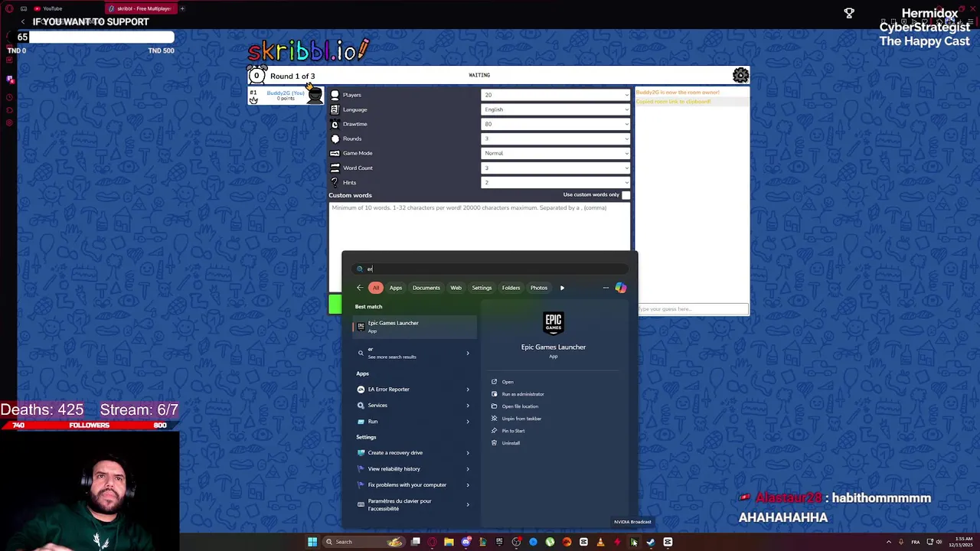Image resolution: width=980 pixels, height=551 pixels.
Task: Show hidden system tray icons
Action: pyautogui.click(x=889, y=542)
